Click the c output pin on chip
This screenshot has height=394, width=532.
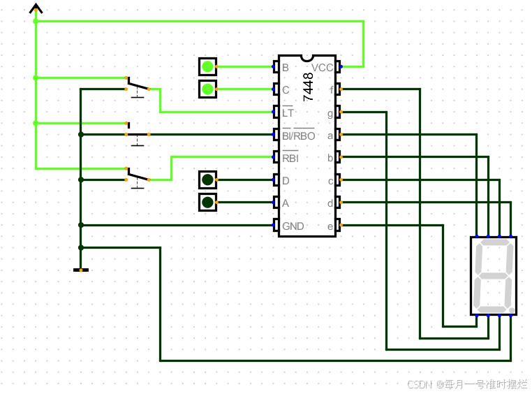click(339, 180)
